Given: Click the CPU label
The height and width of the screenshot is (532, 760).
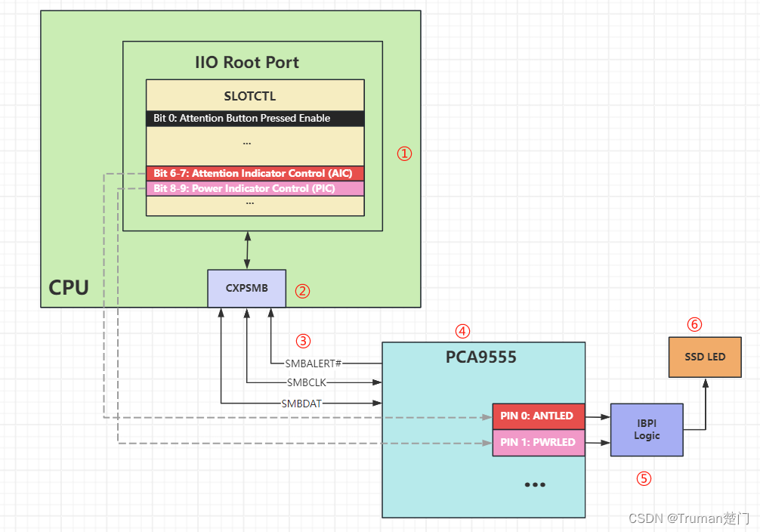Looking at the screenshot, I should [68, 287].
